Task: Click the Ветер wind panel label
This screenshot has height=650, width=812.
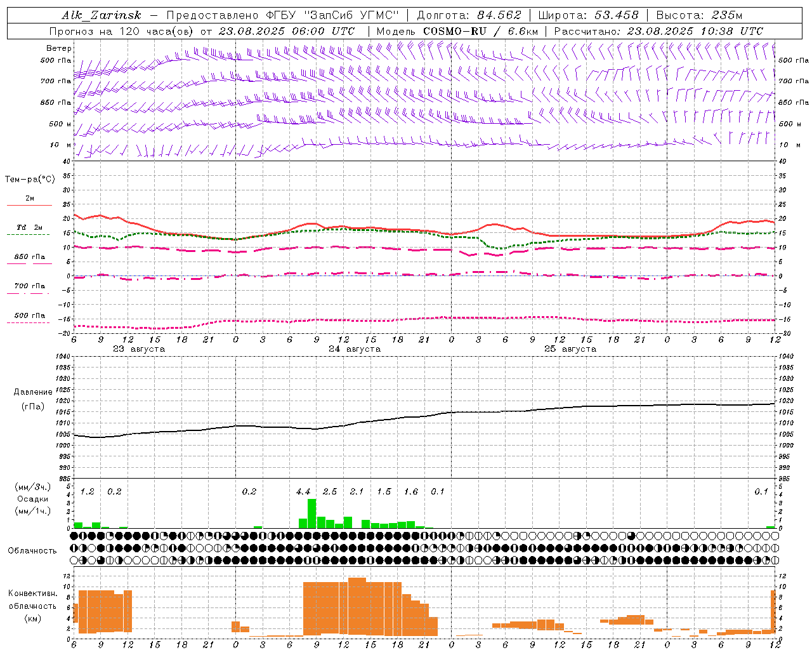Action: pos(59,48)
